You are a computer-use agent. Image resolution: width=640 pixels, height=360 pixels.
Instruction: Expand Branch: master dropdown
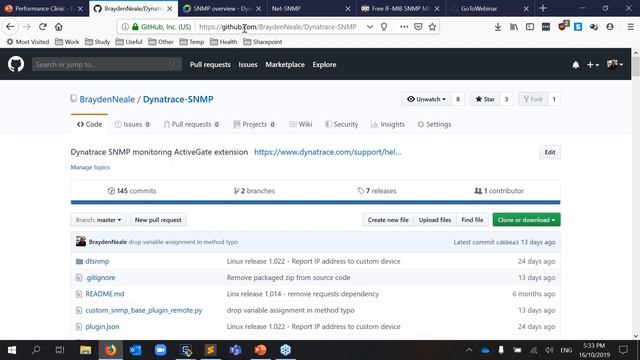point(98,220)
